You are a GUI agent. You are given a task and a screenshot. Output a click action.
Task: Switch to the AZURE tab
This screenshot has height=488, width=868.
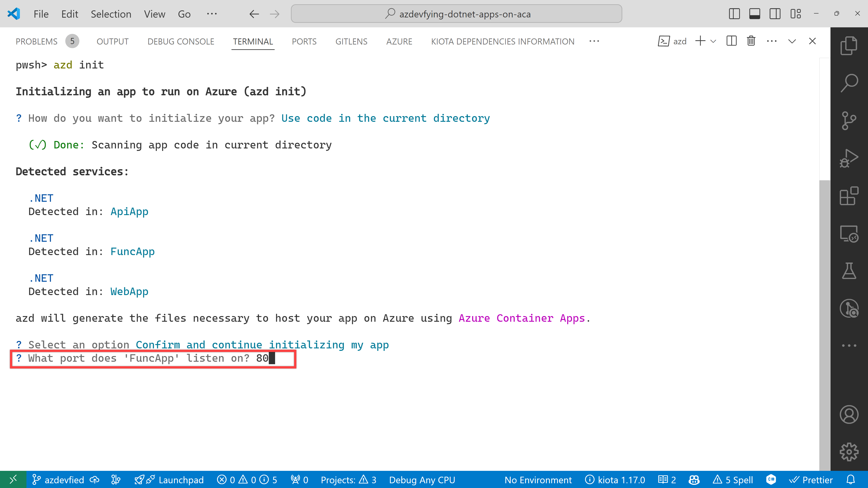click(399, 41)
